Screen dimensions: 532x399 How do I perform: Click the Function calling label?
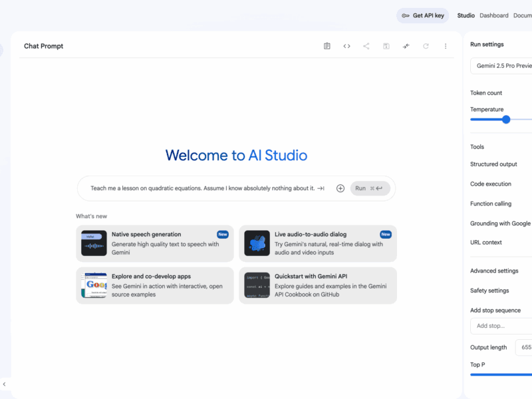[x=491, y=203]
